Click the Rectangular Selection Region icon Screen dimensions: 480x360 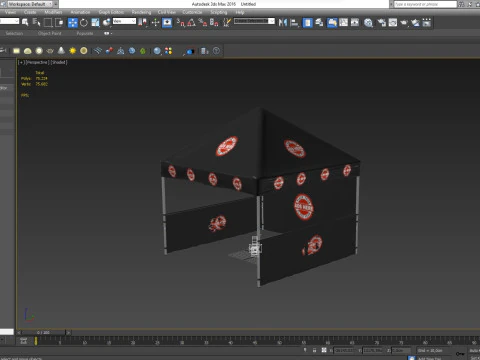point(48,22)
